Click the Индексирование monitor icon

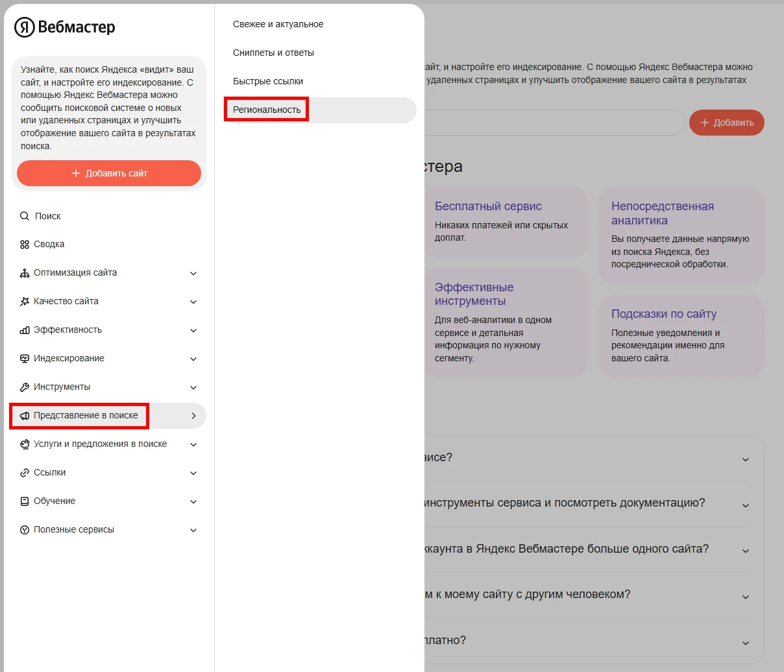point(25,359)
